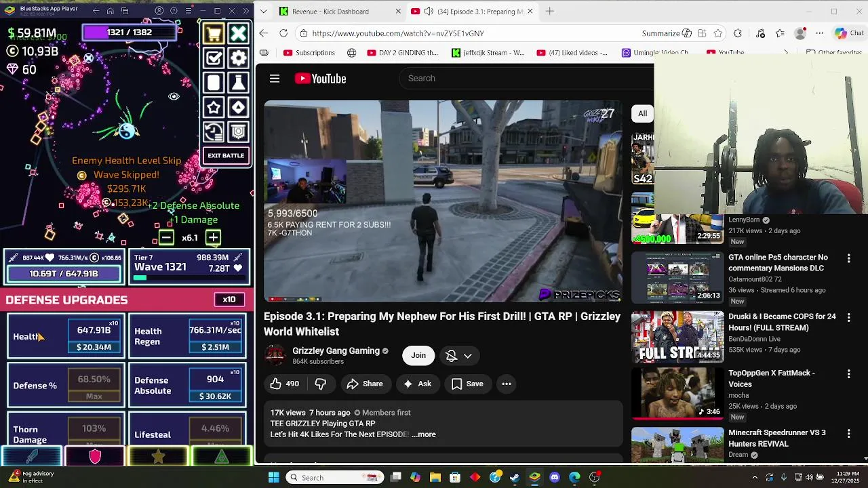Open Other favorites folder
Viewport: 868px width, 488px height.
833,53
